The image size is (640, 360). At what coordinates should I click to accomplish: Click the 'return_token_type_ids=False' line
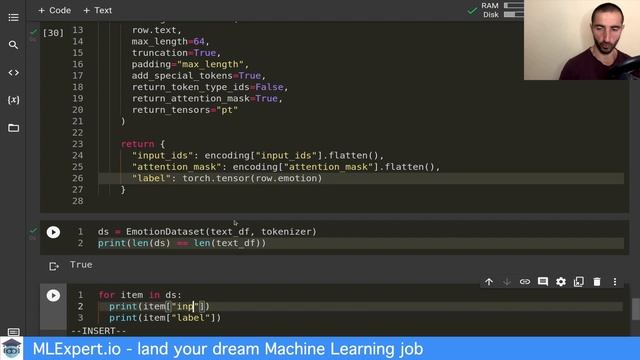coord(210,87)
